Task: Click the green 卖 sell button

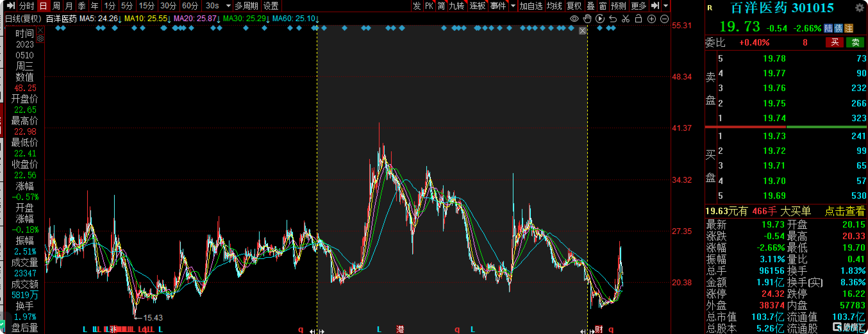Action: tap(855, 42)
